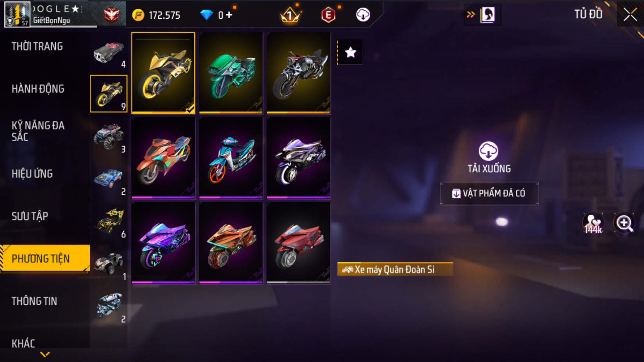Click the download cloud icon in top bar

coord(363,15)
